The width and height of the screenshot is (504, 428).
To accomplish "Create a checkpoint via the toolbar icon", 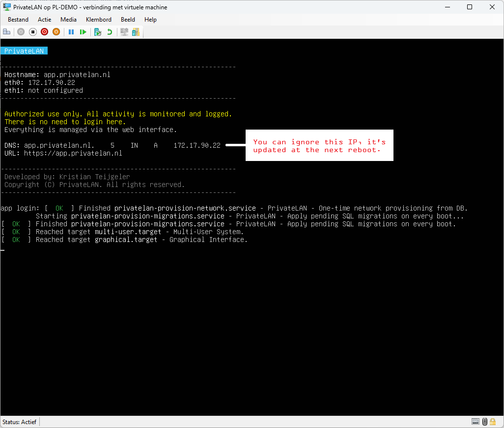I will click(98, 32).
